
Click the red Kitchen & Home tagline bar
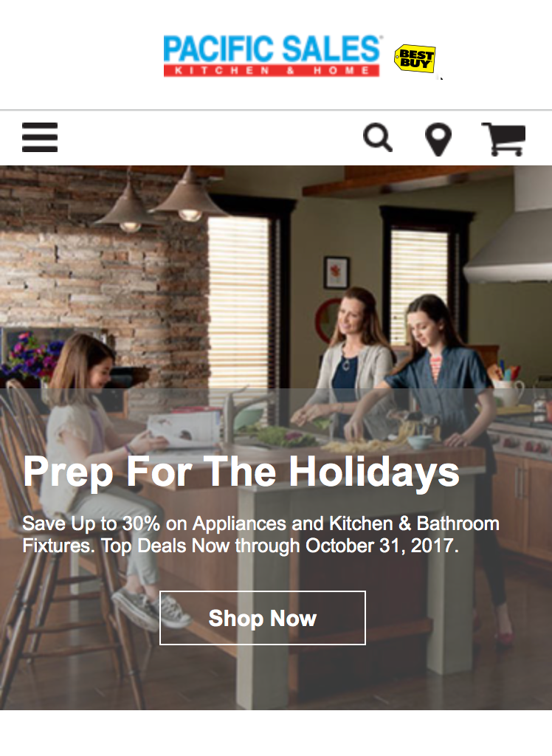pos(272,70)
